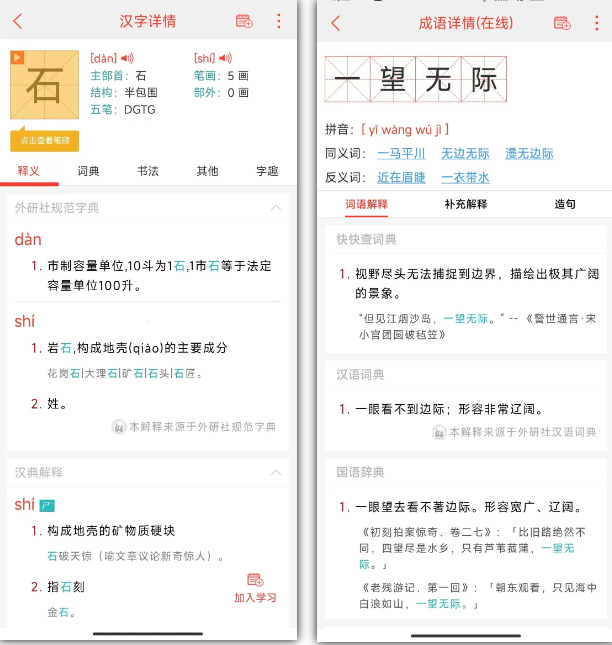Open the 字趣 tab
The height and width of the screenshot is (645, 612).
pos(267,171)
